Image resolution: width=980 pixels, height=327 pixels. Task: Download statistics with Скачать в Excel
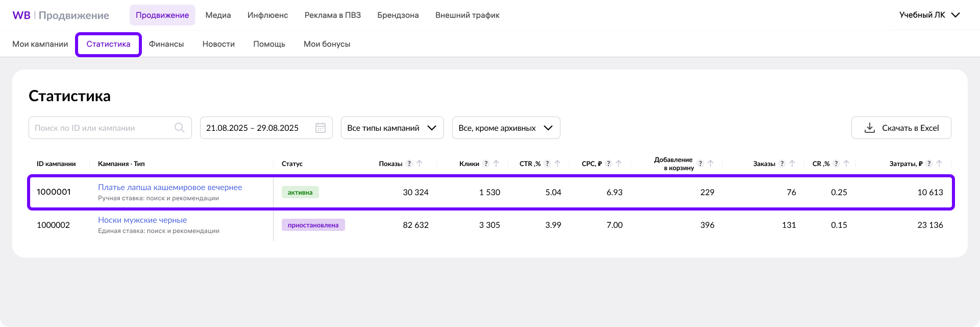click(x=901, y=128)
